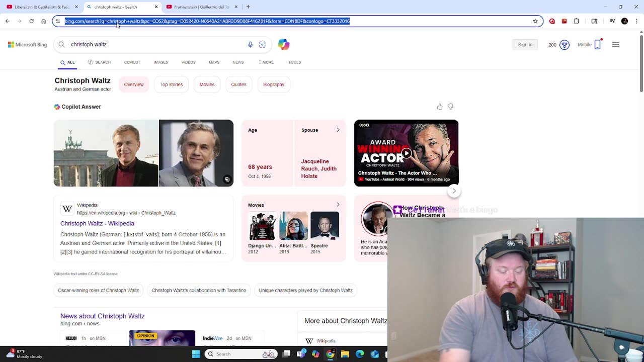Open Microsoft Edge from the taskbar

point(360,354)
